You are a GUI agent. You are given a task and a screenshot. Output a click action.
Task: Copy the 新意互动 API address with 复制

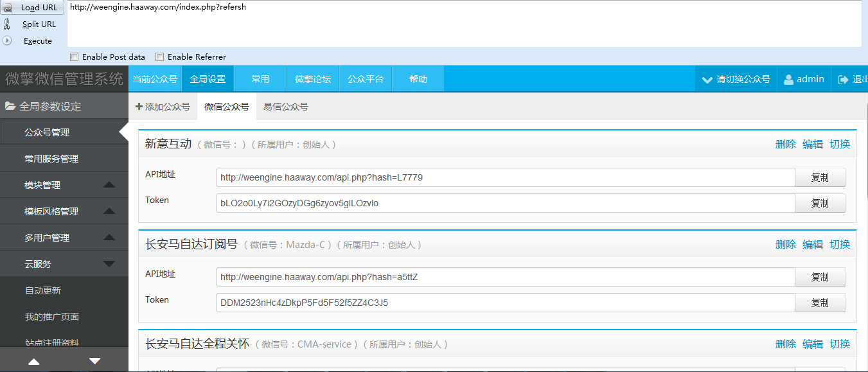tap(820, 177)
